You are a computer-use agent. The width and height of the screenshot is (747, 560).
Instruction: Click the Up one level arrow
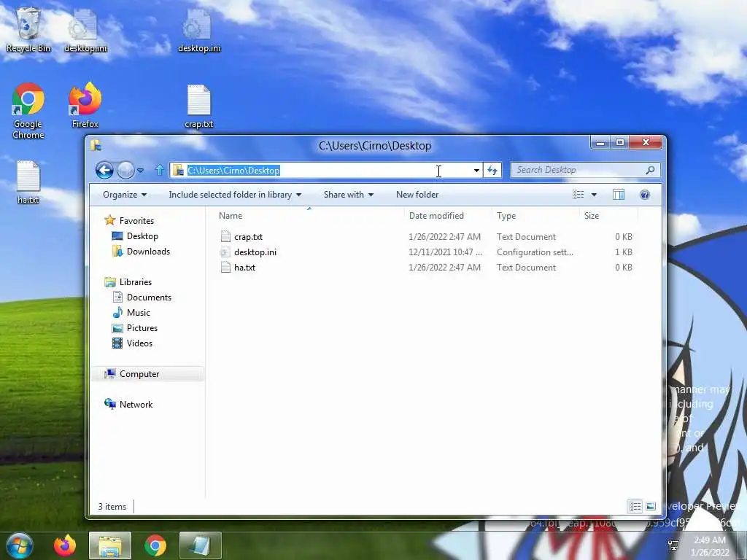tap(160, 170)
